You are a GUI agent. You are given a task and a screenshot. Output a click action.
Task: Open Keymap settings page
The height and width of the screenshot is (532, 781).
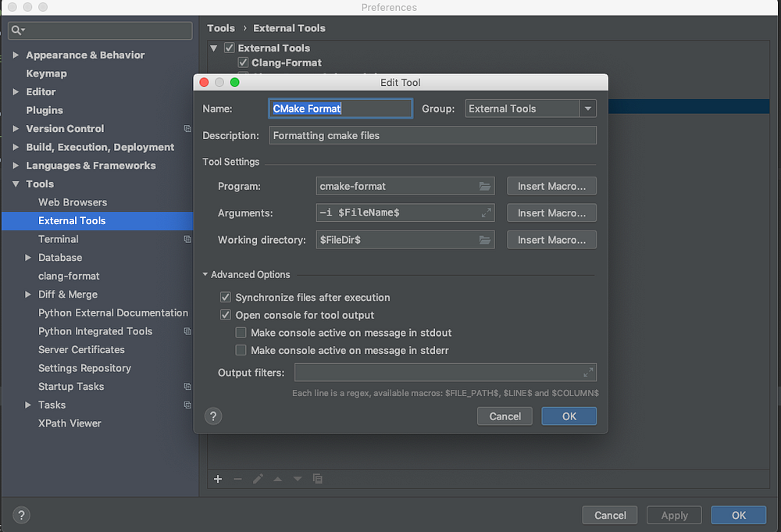(x=46, y=73)
